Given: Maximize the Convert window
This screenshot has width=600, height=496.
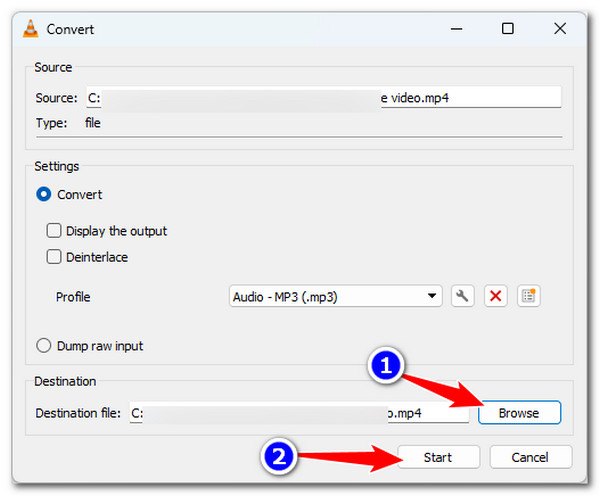Looking at the screenshot, I should point(508,29).
